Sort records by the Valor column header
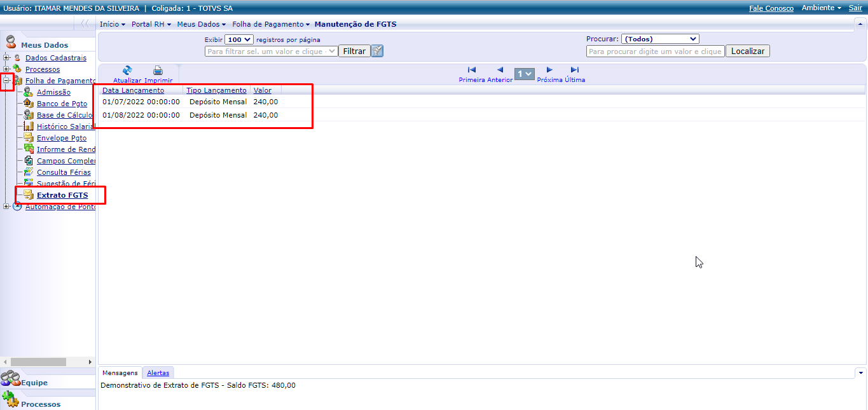868x410 pixels. pos(262,90)
